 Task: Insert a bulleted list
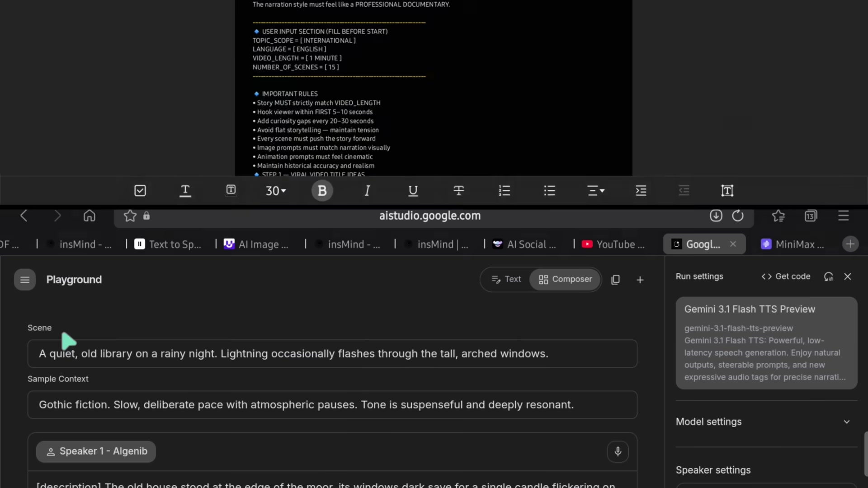pyautogui.click(x=549, y=191)
